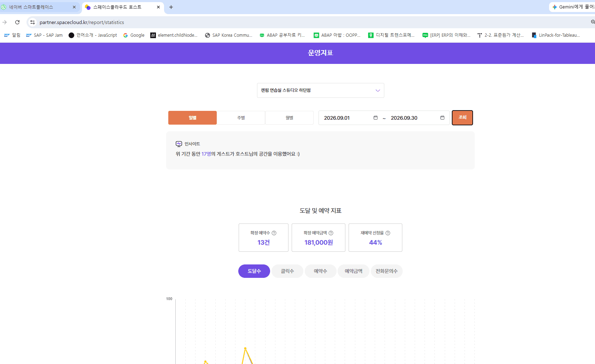Show help for 확정 예약금액
Image resolution: width=595 pixels, height=364 pixels.
tap(331, 233)
